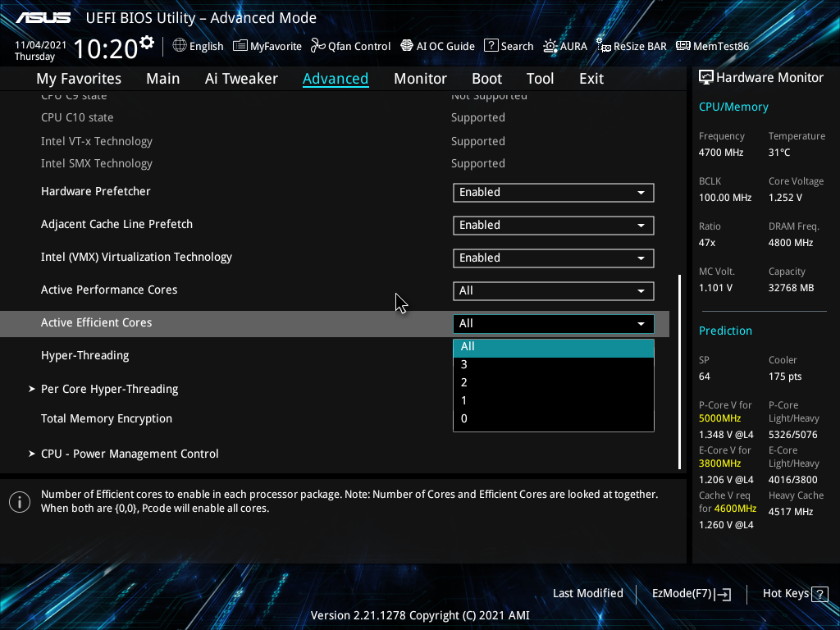Select the Advanced tab
The image size is (840, 630).
coord(336,79)
